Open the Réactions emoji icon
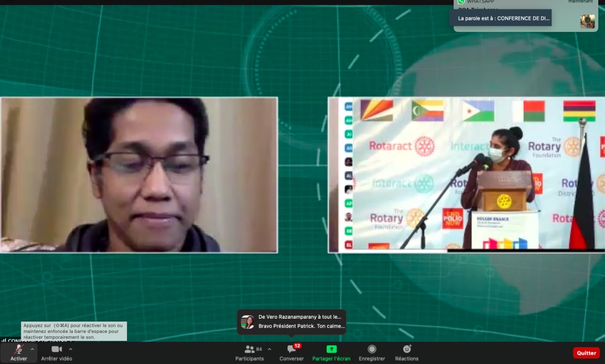 point(407,349)
